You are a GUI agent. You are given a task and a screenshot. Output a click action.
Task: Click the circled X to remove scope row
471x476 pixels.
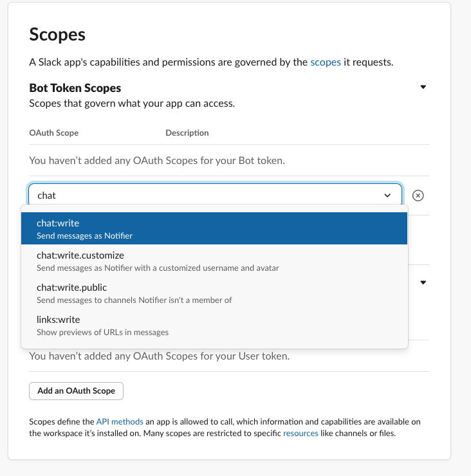(418, 196)
